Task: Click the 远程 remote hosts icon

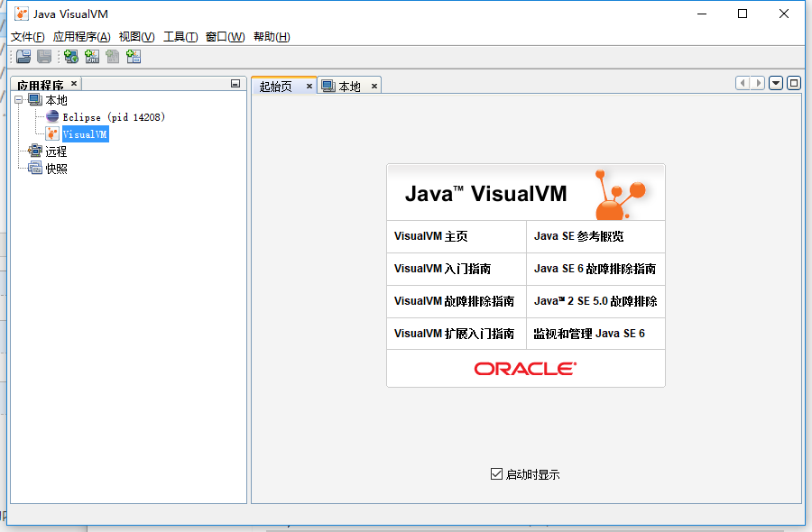Action: click(34, 151)
